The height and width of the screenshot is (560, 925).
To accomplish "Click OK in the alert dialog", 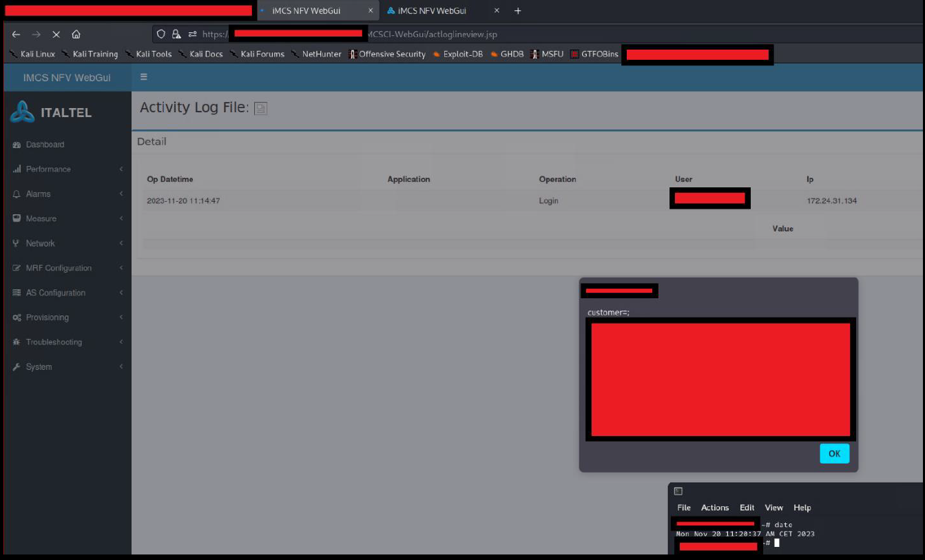I will click(x=835, y=454).
